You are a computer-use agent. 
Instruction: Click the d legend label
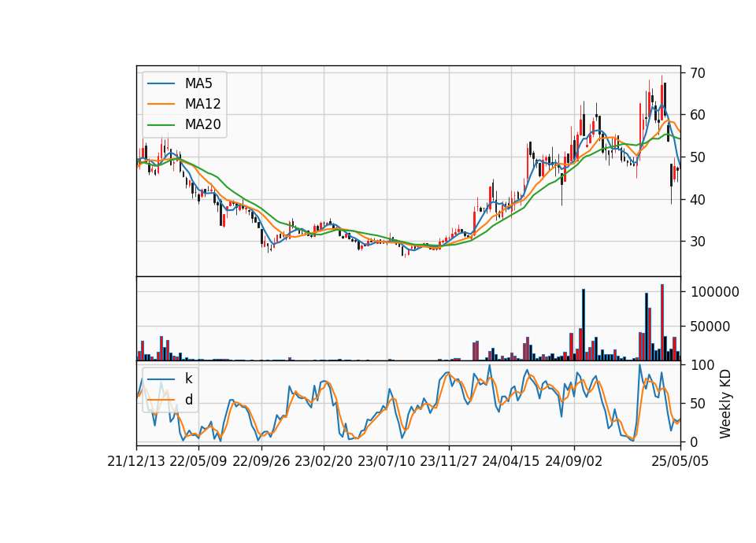(188, 400)
